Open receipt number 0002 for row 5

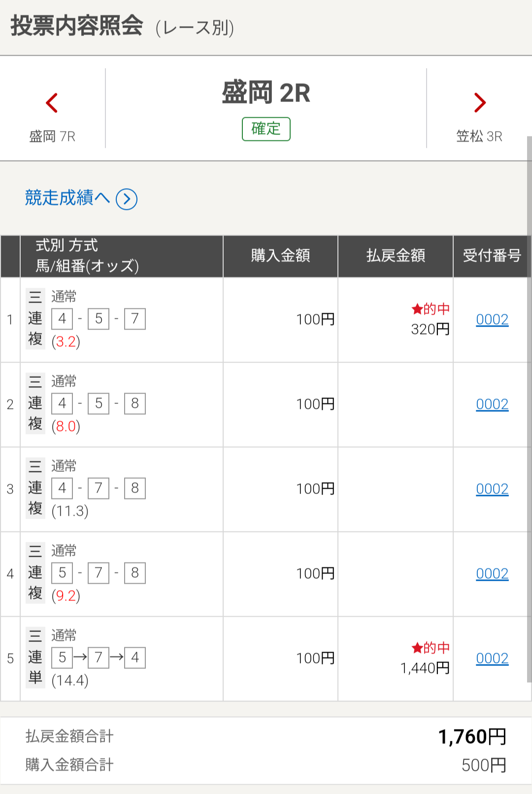492,659
